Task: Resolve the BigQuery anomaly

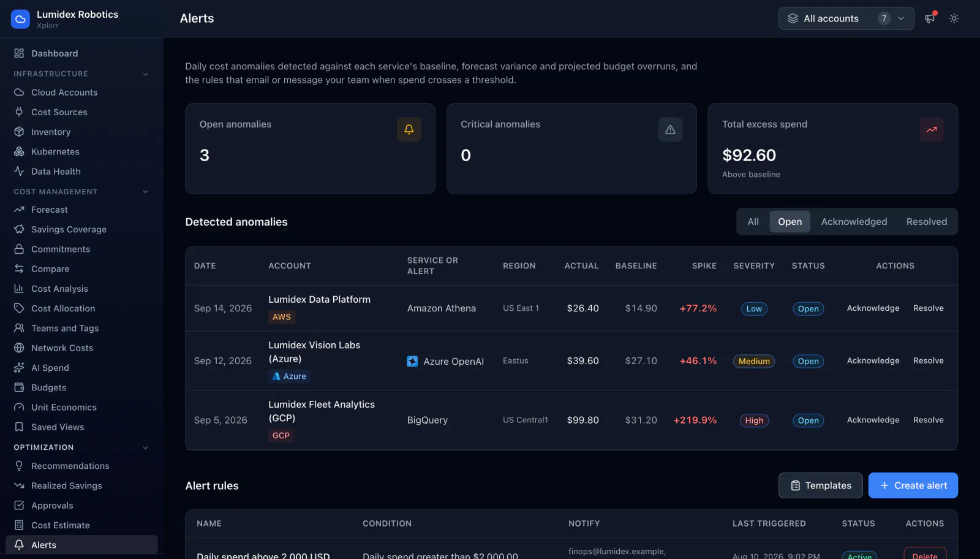Action: (x=928, y=420)
